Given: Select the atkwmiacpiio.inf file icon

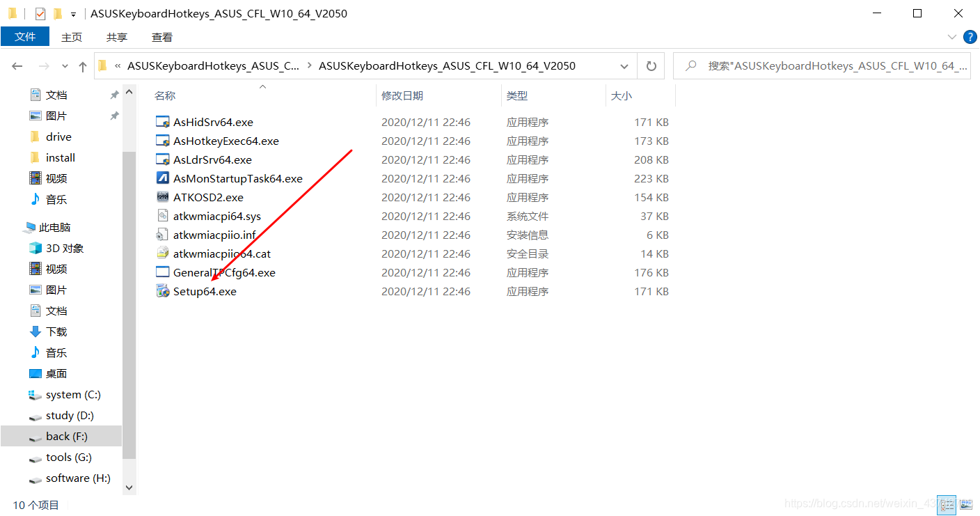Looking at the screenshot, I should click(163, 235).
